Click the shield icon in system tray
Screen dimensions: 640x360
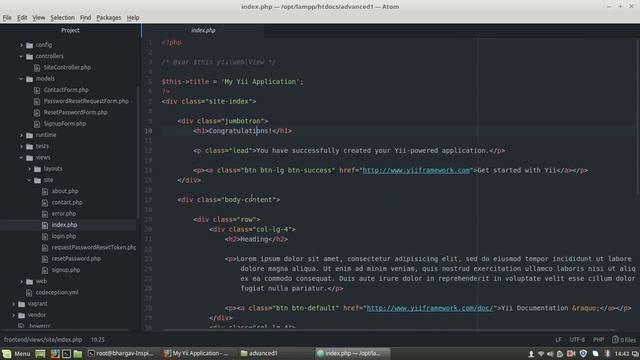(583, 353)
